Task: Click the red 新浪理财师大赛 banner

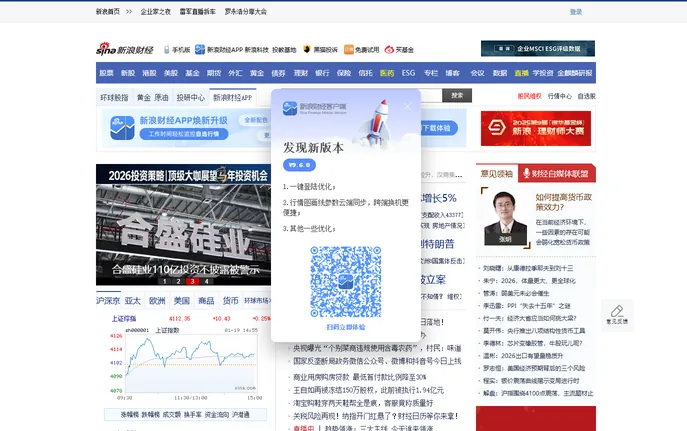Action: (536, 128)
